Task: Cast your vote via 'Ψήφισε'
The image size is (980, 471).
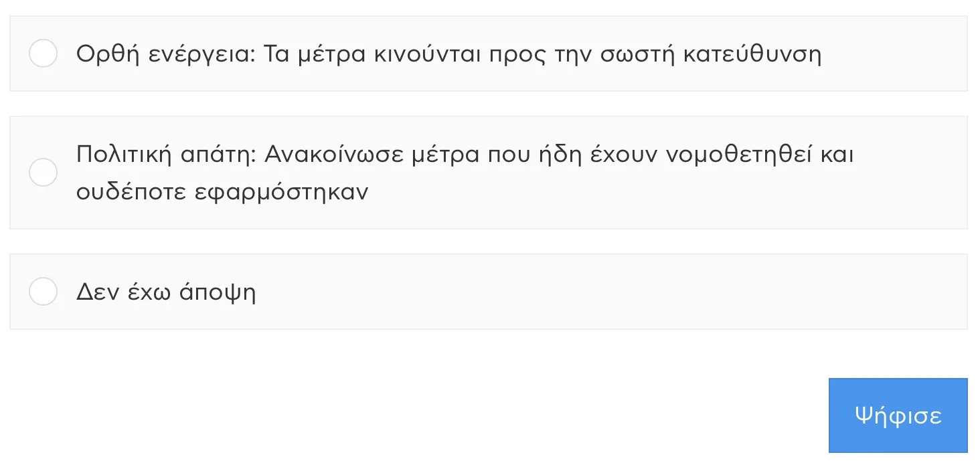Action: tap(898, 415)
